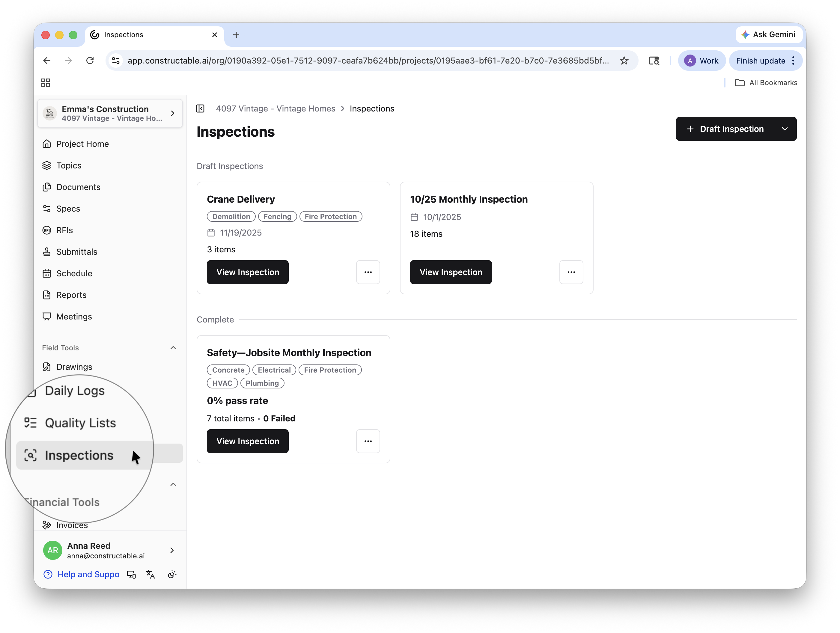Select the Inspections browser tab
The height and width of the screenshot is (633, 840).
(155, 35)
